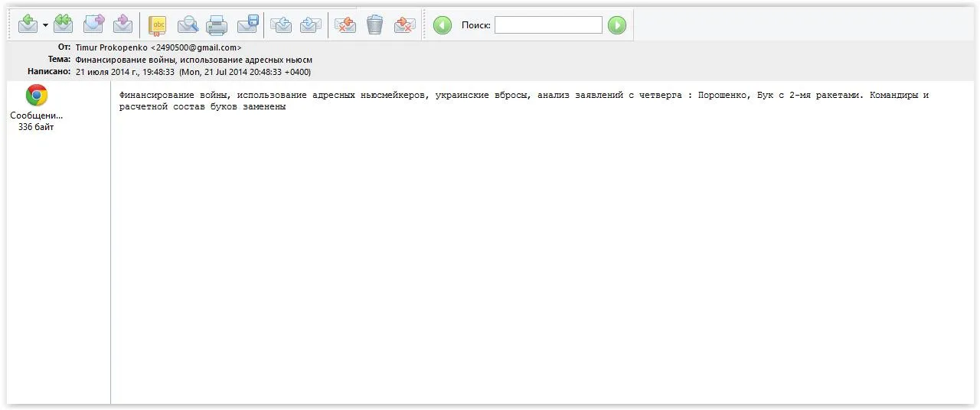The width and height of the screenshot is (980, 410).
Task: Click the Reply to all icon
Action: point(64,24)
